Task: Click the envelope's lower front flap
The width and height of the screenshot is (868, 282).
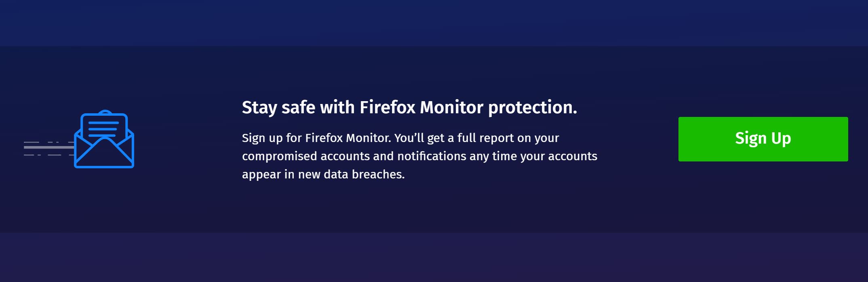Action: (x=104, y=156)
